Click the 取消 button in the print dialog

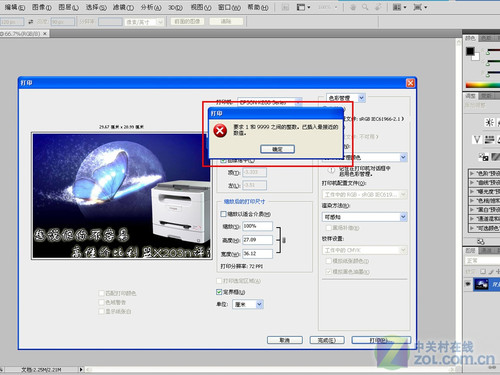285,340
